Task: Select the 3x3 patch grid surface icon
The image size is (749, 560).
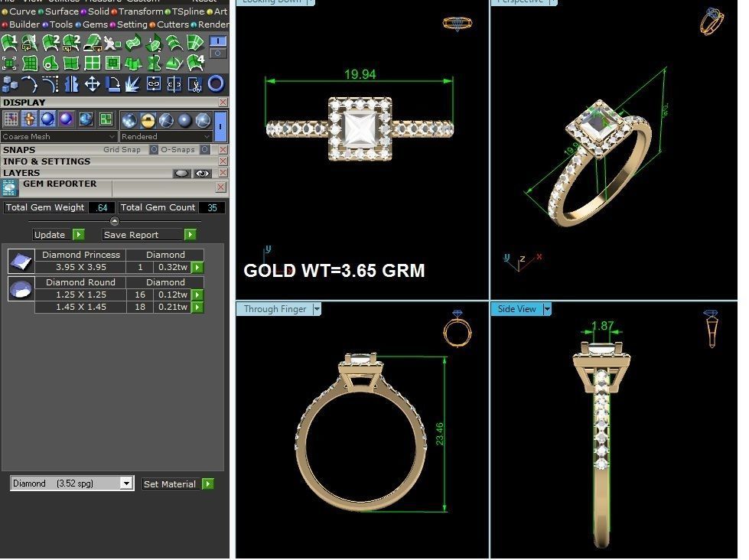Action: click(30, 63)
